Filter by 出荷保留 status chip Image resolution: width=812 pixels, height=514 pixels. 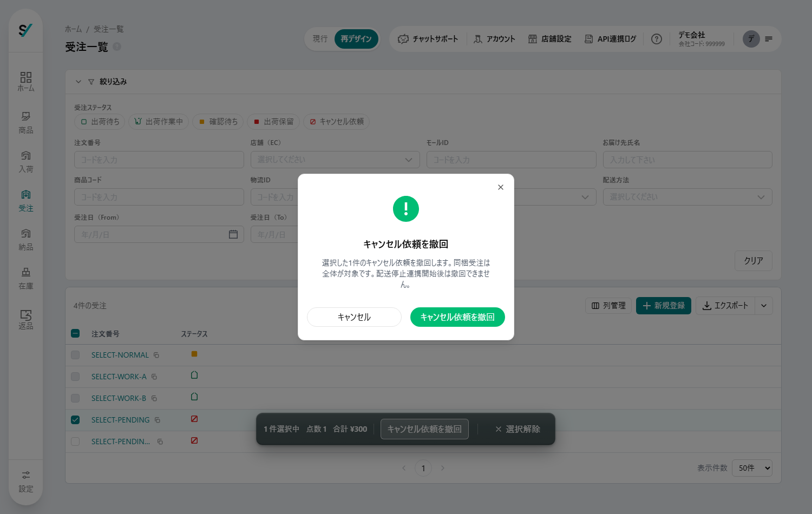(273, 122)
